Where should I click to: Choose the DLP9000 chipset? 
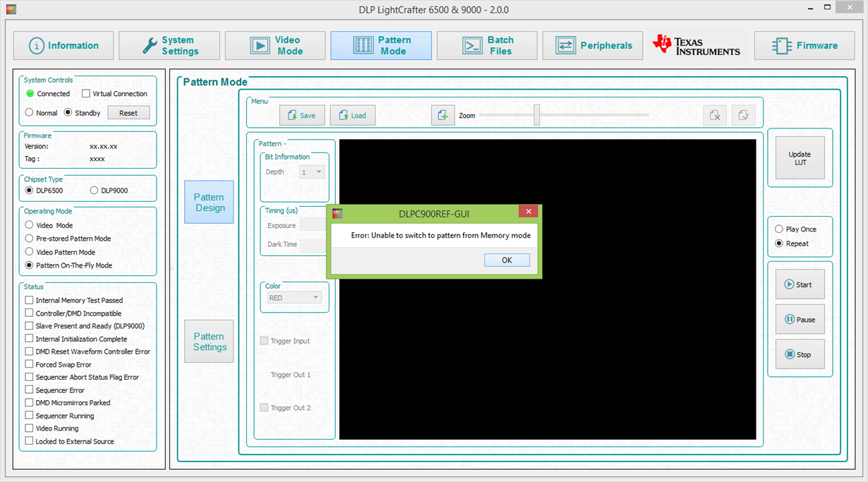[x=94, y=191]
